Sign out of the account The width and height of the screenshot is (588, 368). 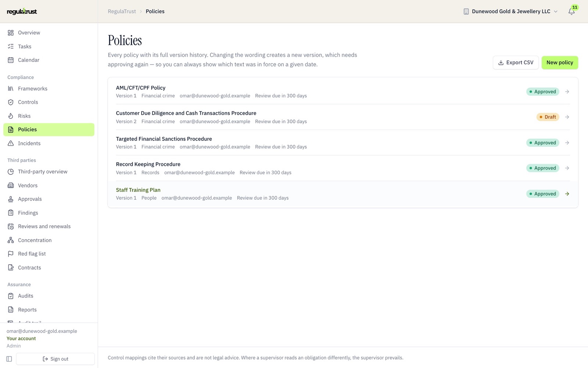click(x=55, y=359)
